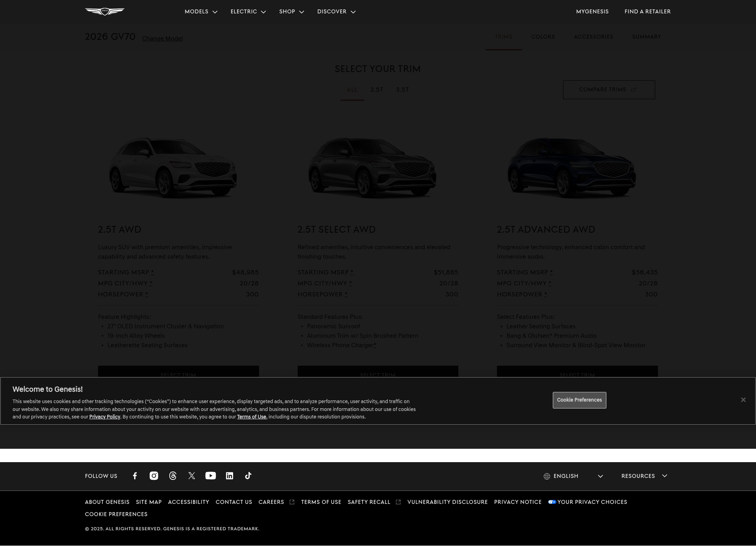Open Privacy Notice footer link
Screen dimensions: 756x546
[518, 502]
